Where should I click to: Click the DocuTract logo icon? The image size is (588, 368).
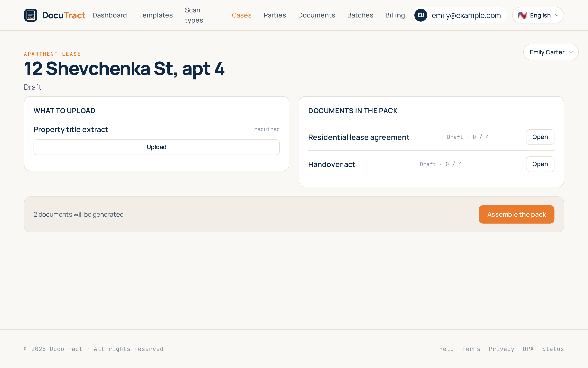31,15
